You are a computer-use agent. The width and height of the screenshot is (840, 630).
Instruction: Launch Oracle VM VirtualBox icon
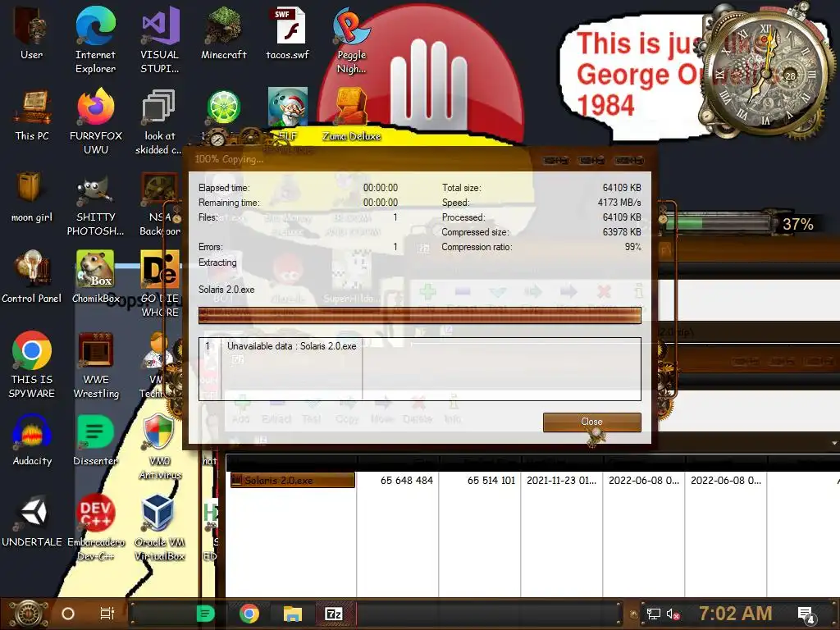[x=159, y=527]
